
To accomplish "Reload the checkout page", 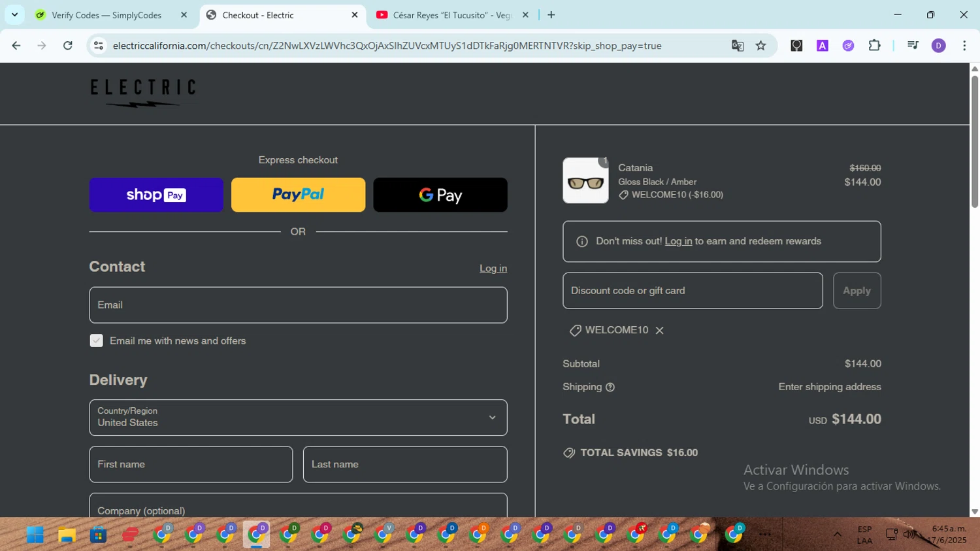I will coord(68,46).
